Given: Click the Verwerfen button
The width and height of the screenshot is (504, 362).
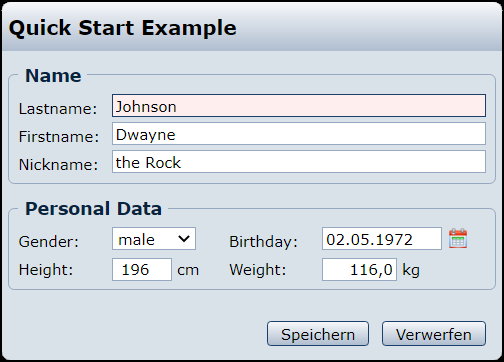Looking at the screenshot, I should point(434,334).
